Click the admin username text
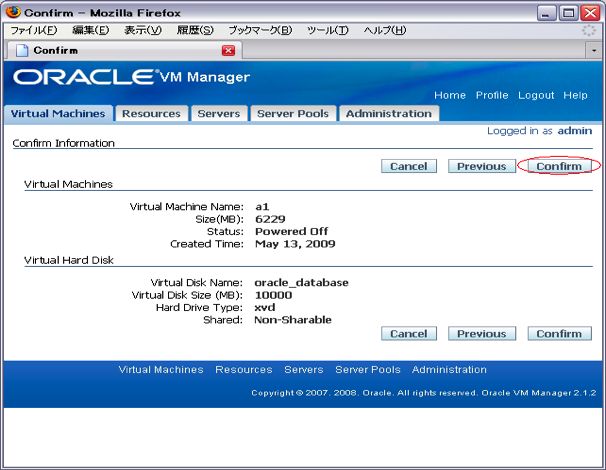Image resolution: width=606 pixels, height=470 pixels. pyautogui.click(x=575, y=131)
